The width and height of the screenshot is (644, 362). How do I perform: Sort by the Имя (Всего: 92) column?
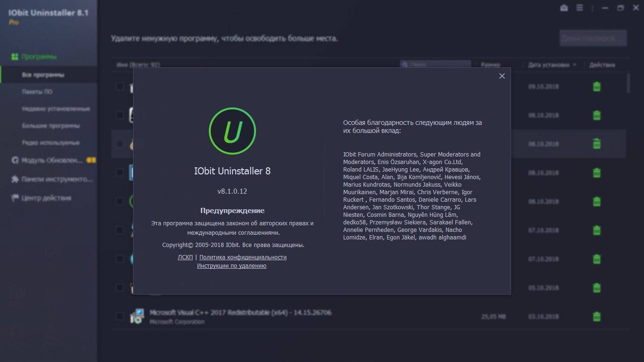click(139, 65)
